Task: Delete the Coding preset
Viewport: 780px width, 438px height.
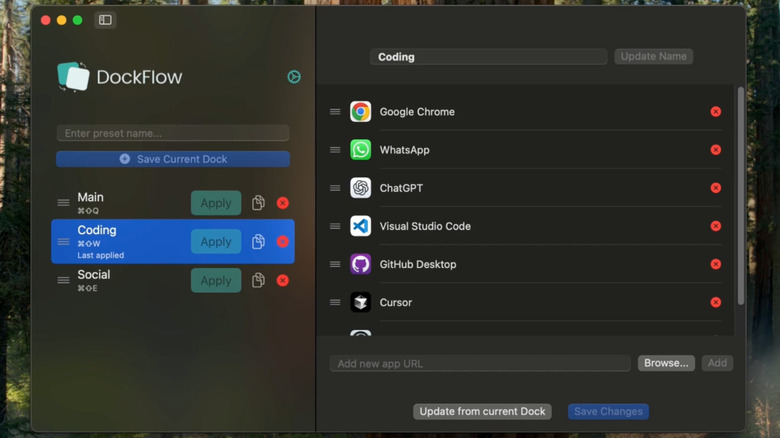Action: (283, 242)
